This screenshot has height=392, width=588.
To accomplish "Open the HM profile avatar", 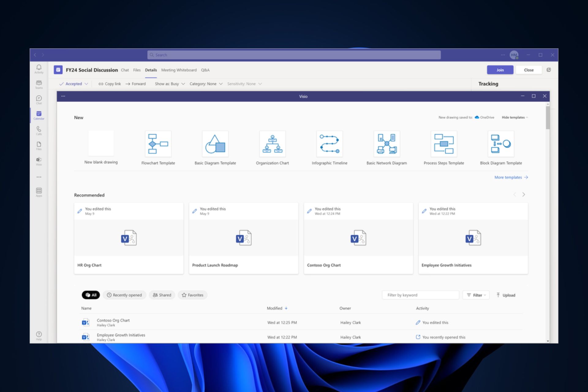I will 514,55.
